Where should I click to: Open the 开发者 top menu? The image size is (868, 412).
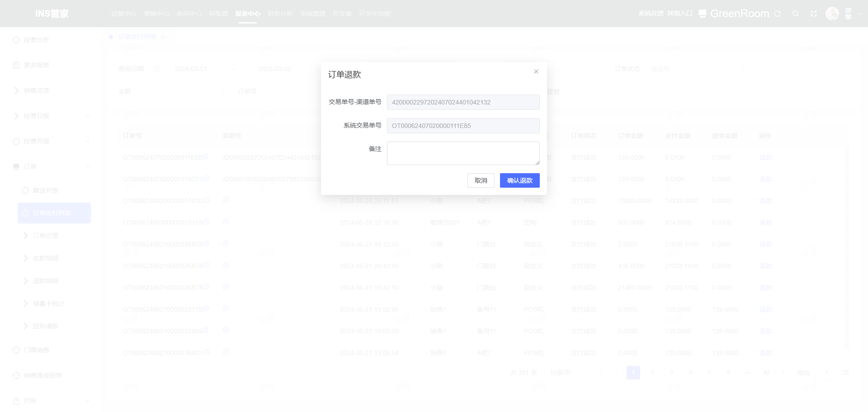tap(342, 14)
